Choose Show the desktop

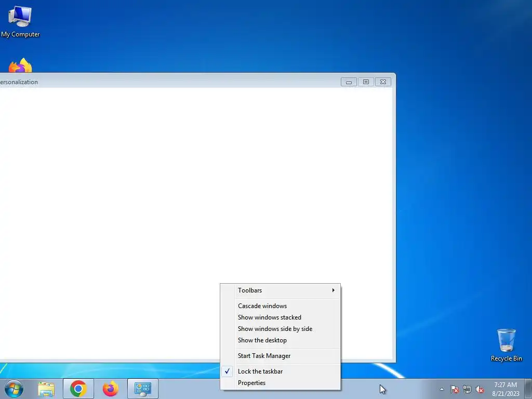point(280,340)
